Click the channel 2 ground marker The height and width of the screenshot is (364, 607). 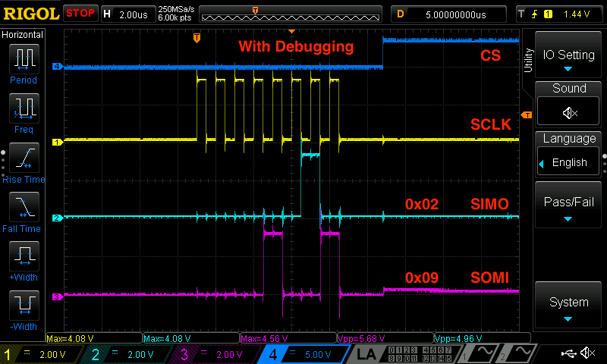click(58, 218)
